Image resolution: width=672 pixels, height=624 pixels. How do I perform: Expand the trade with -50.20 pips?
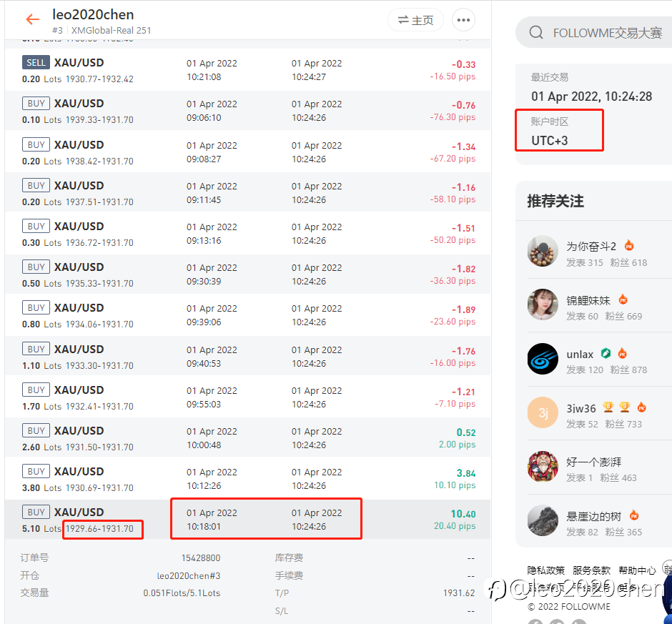(x=248, y=234)
